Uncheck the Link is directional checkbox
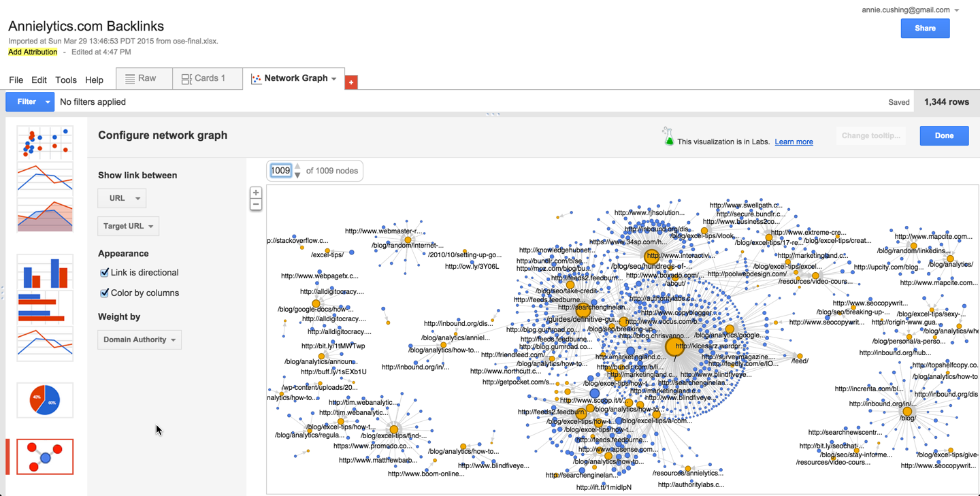The height and width of the screenshot is (496, 980). (105, 273)
